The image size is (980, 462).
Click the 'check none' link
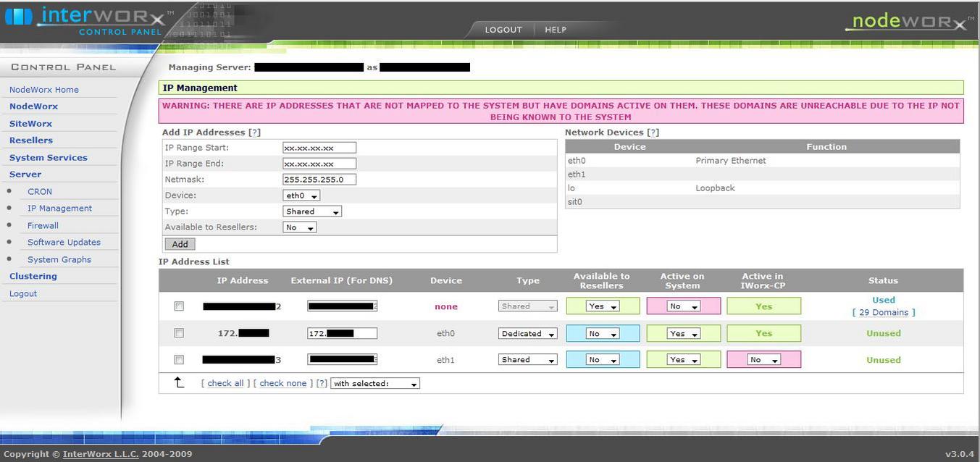pyautogui.click(x=283, y=384)
